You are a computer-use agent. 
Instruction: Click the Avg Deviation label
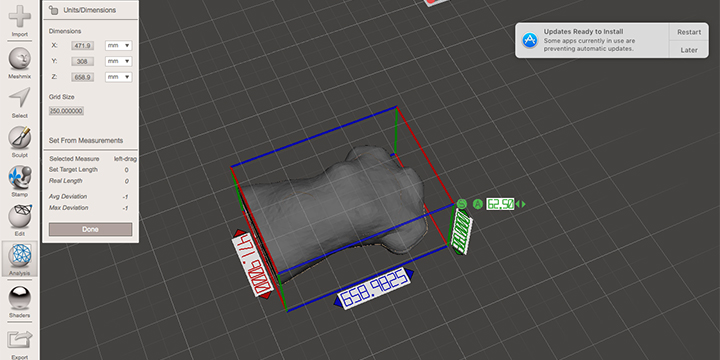pyautogui.click(x=68, y=197)
